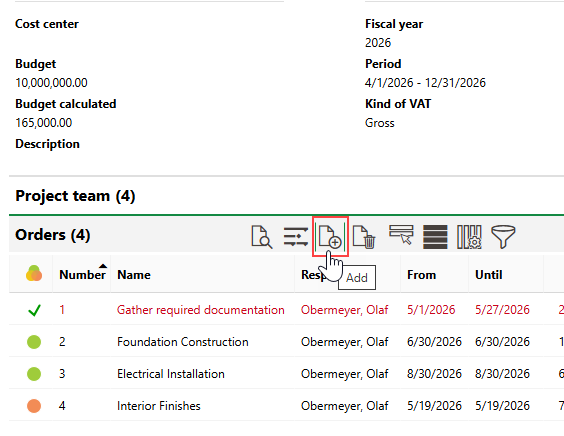
Task: Delete order using the trash document icon
Action: click(364, 237)
